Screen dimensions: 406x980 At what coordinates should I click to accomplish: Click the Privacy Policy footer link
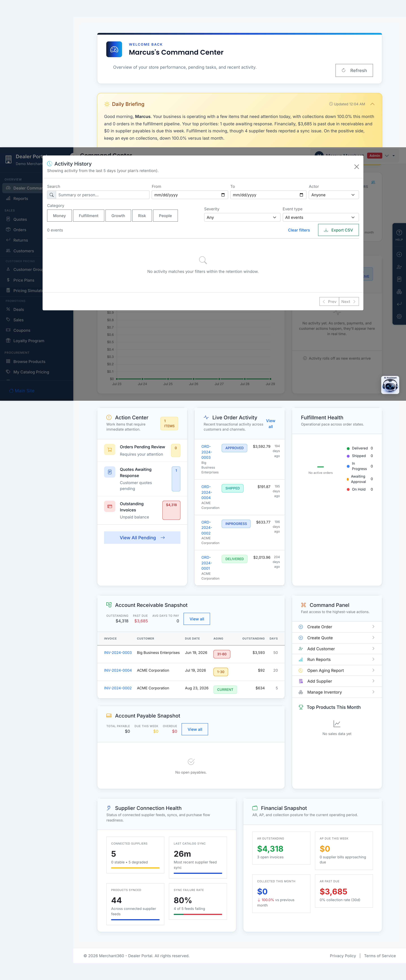click(343, 956)
